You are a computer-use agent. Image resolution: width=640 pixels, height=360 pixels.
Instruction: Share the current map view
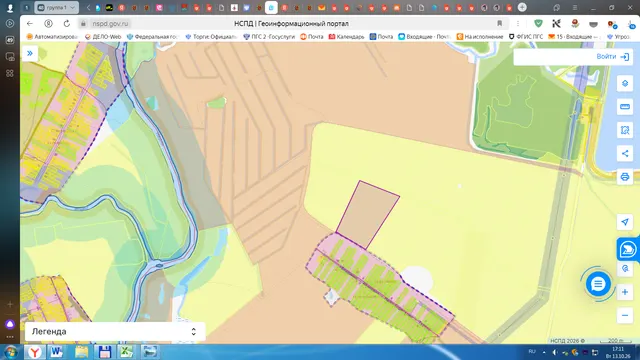(624, 153)
